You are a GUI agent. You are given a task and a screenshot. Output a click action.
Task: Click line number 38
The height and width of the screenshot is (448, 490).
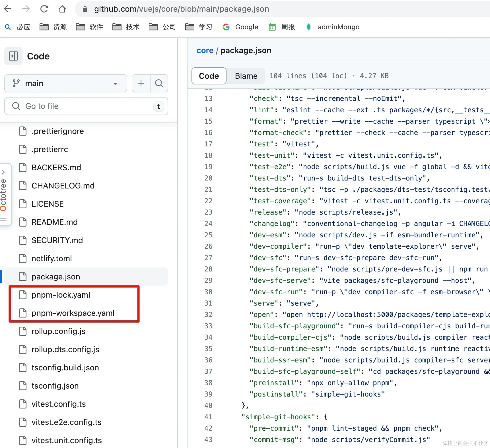click(208, 383)
